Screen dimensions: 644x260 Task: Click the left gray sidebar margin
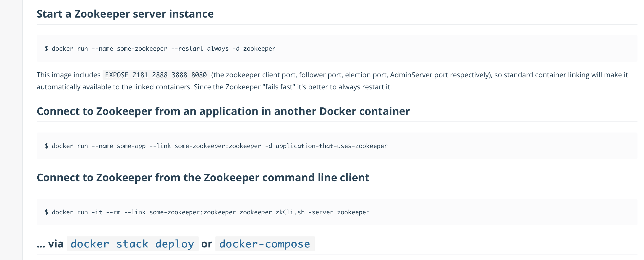(x=11, y=130)
